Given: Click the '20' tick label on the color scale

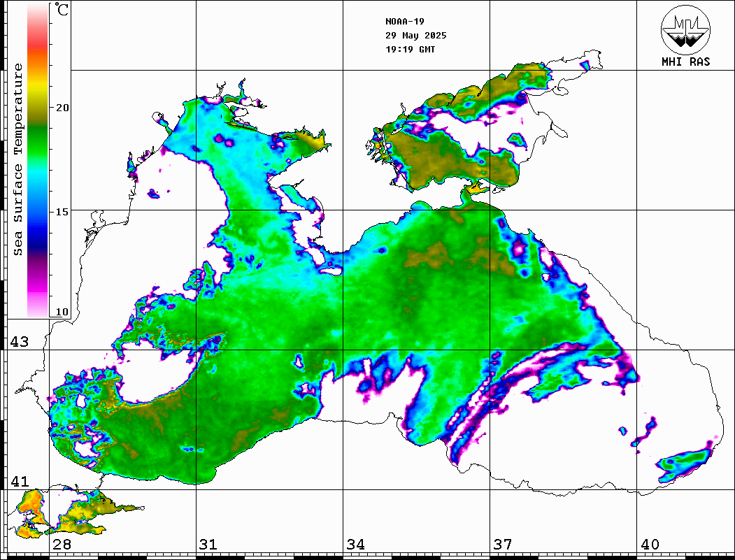Looking at the screenshot, I should (x=62, y=108).
